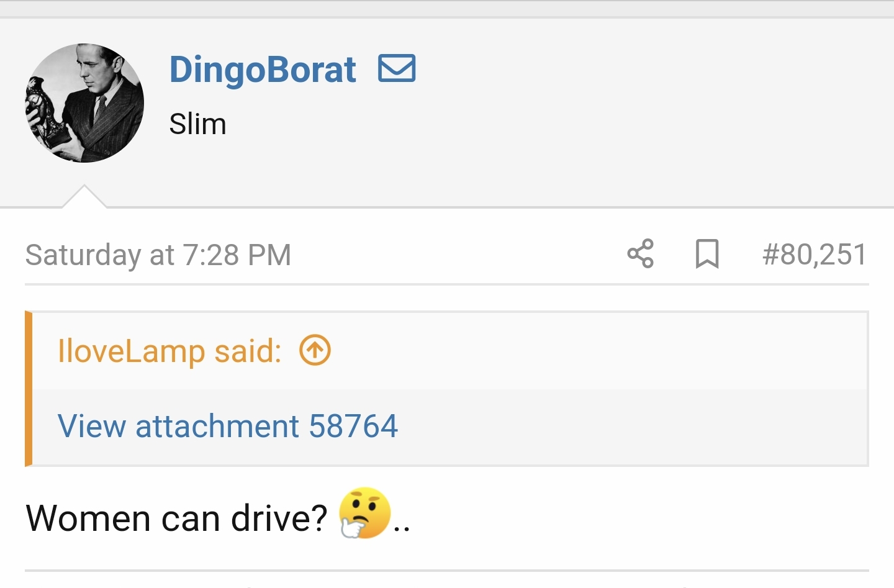Viewport: 894px width, 588px height.
Task: Click the orange left border of the quote
Action: pos(29,389)
